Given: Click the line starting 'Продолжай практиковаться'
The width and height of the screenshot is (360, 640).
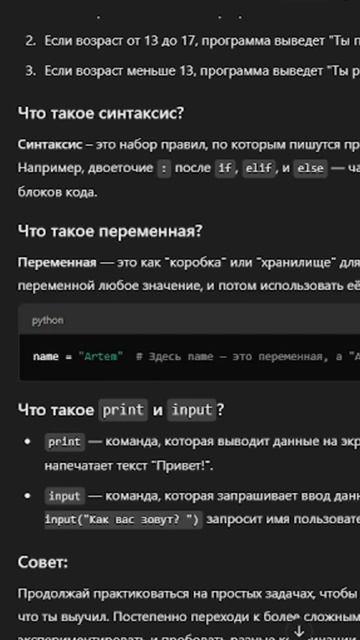Looking at the screenshot, I should pos(189,594).
